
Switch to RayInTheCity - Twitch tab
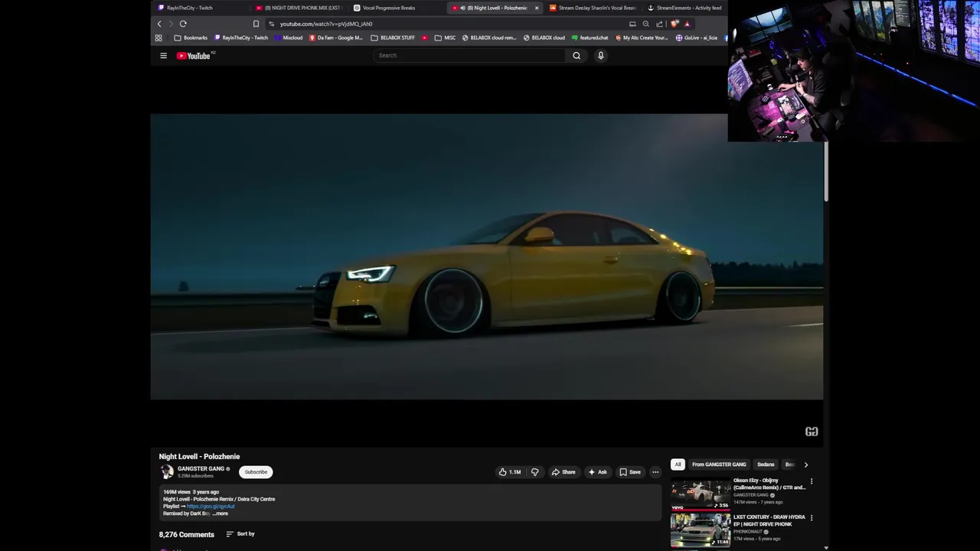point(199,8)
